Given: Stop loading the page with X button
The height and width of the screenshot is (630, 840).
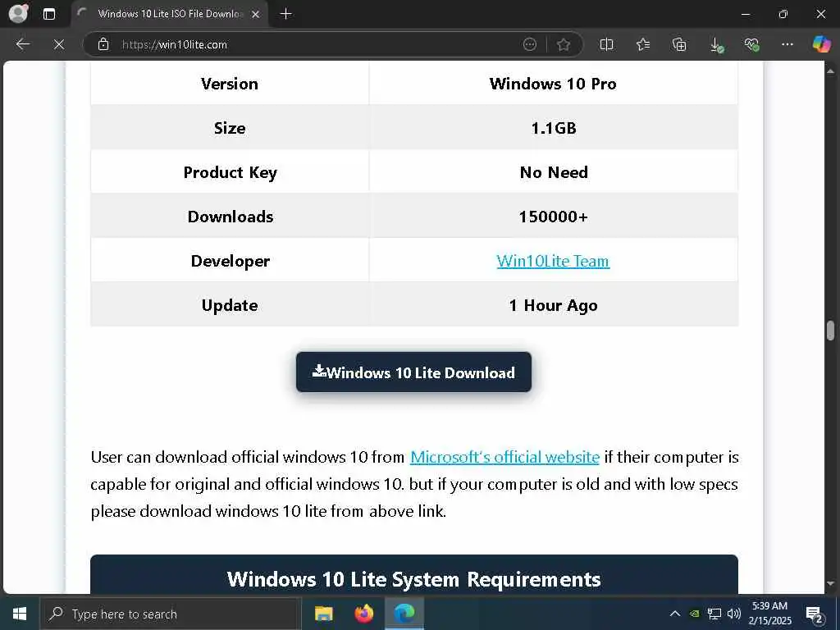Looking at the screenshot, I should coord(59,44).
